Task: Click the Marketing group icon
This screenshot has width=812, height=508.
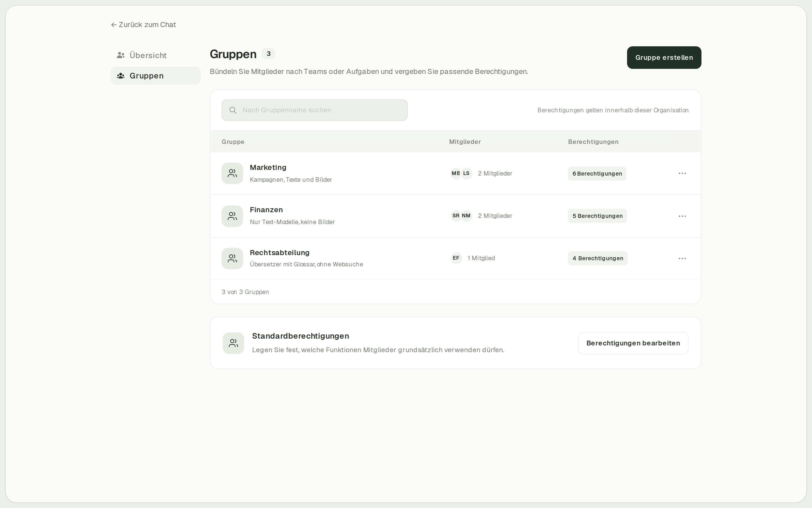Action: (x=232, y=173)
